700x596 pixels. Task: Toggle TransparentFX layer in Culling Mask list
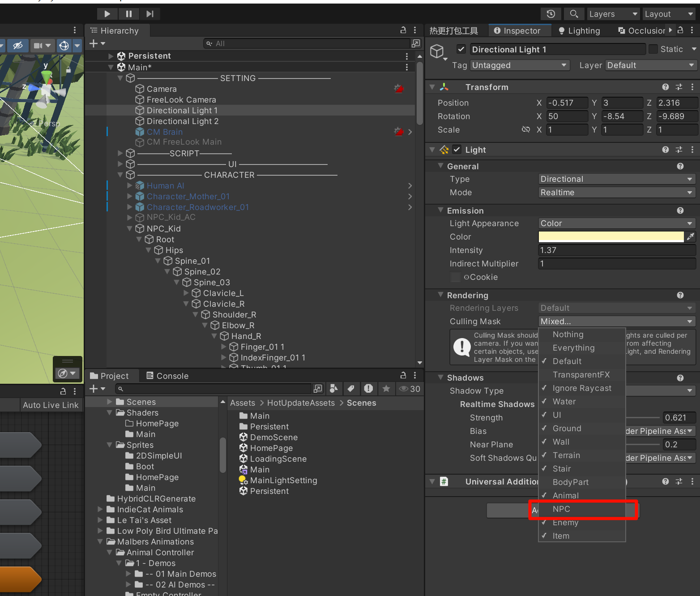pyautogui.click(x=582, y=375)
